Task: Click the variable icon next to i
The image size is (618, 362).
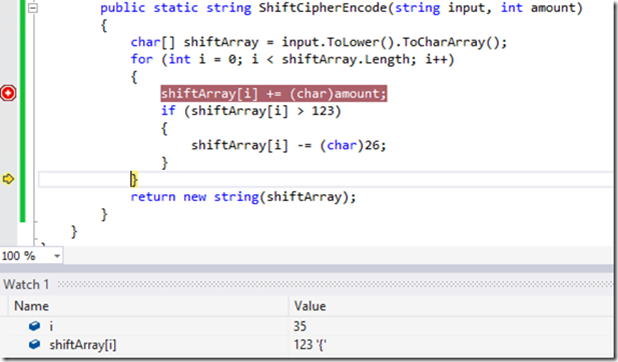Action: (x=35, y=326)
